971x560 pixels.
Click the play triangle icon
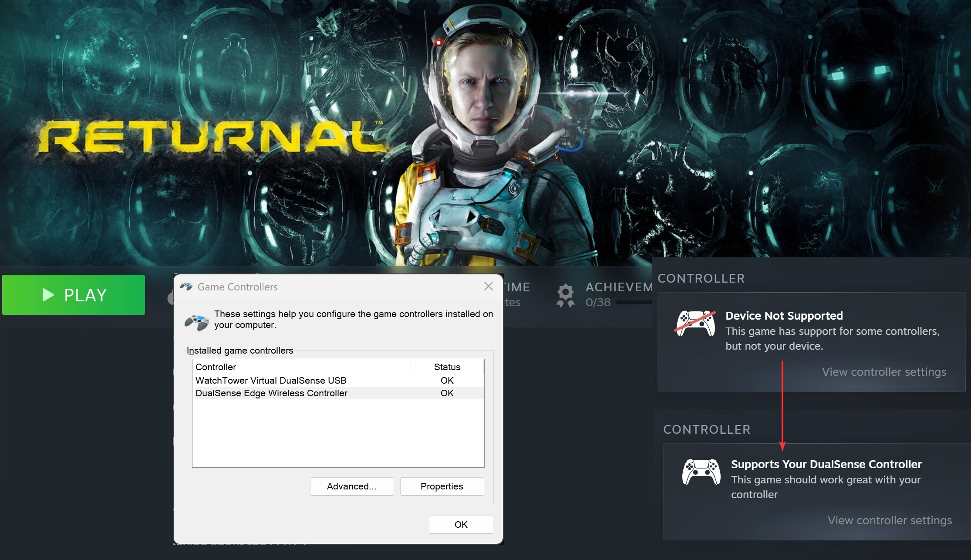point(48,295)
